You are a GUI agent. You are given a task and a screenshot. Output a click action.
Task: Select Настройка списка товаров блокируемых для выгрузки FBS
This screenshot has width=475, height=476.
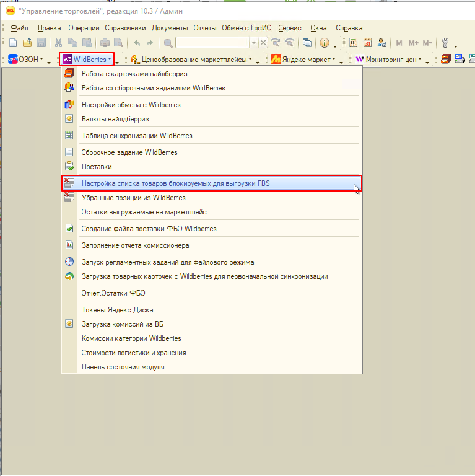point(212,183)
